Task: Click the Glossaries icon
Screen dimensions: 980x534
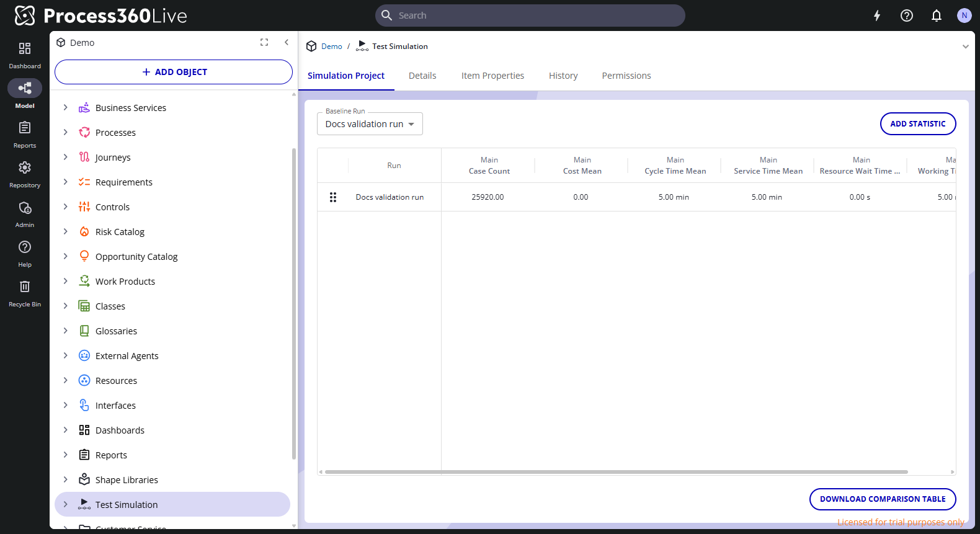Action: (x=84, y=331)
